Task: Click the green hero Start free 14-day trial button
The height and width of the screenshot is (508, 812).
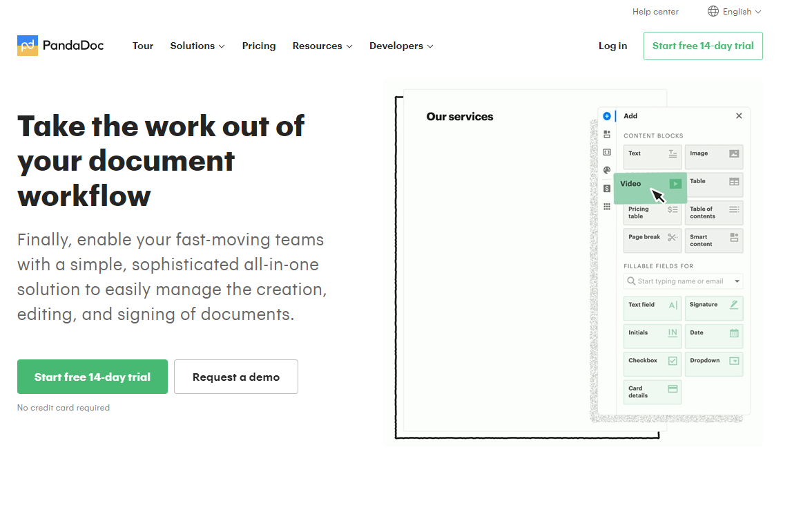Action: click(93, 377)
